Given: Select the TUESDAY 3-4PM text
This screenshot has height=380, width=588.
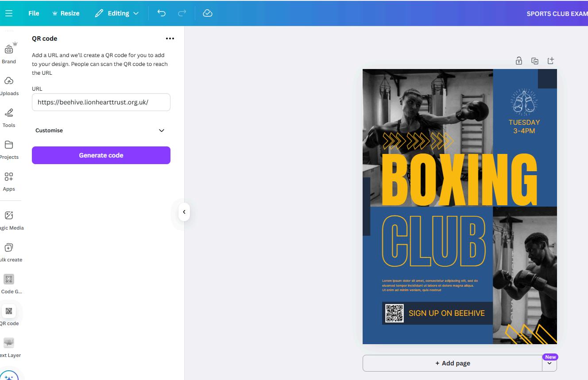Looking at the screenshot, I should tap(524, 127).
